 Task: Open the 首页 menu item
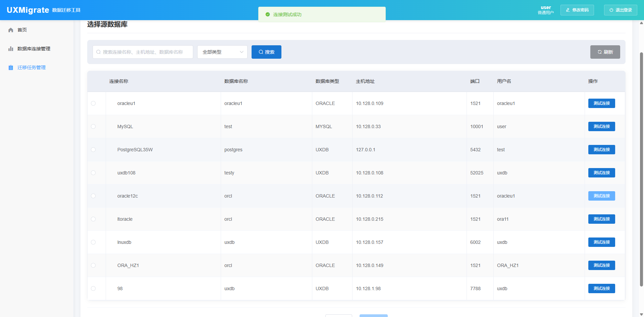coord(22,30)
